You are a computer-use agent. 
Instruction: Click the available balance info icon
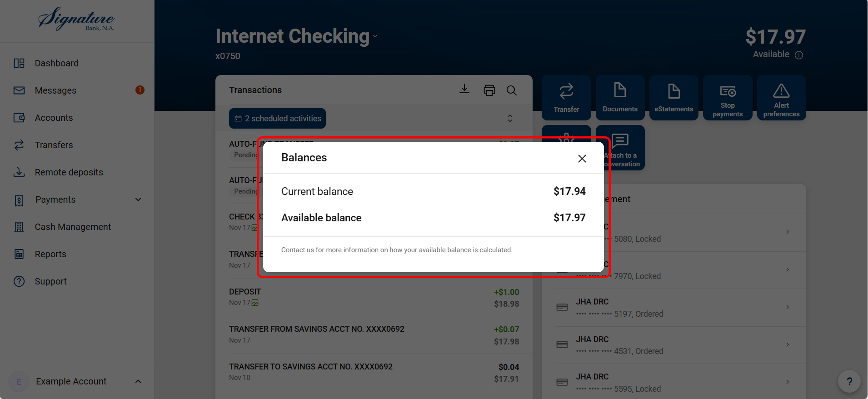pyautogui.click(x=799, y=55)
